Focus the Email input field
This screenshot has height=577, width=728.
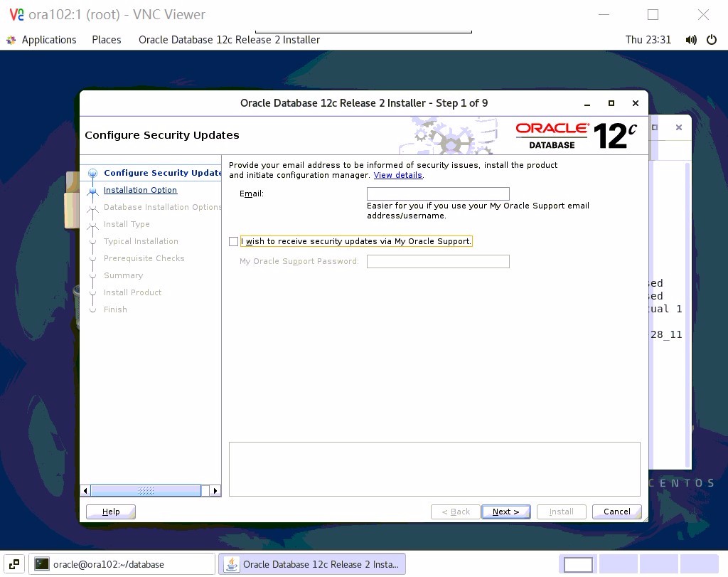[x=438, y=194]
